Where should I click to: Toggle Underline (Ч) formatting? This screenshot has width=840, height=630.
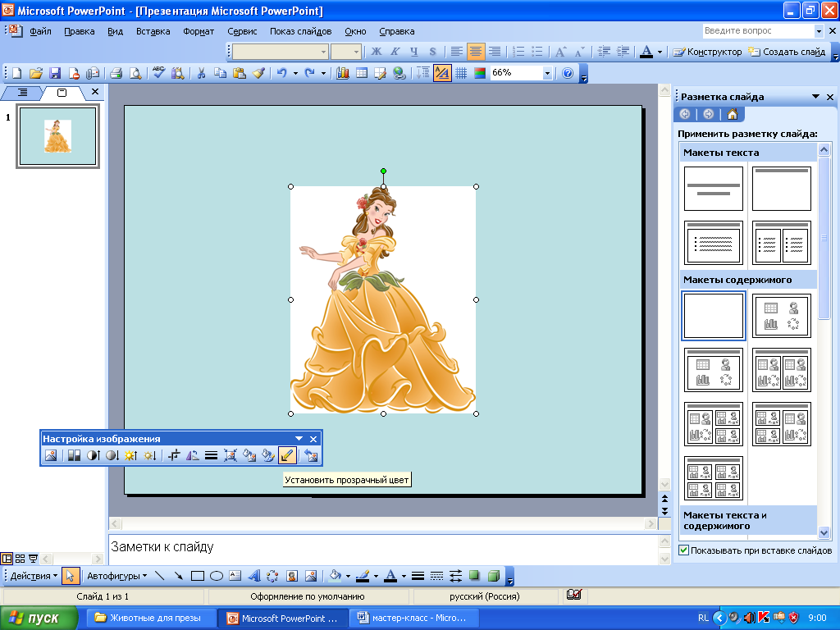(413, 52)
